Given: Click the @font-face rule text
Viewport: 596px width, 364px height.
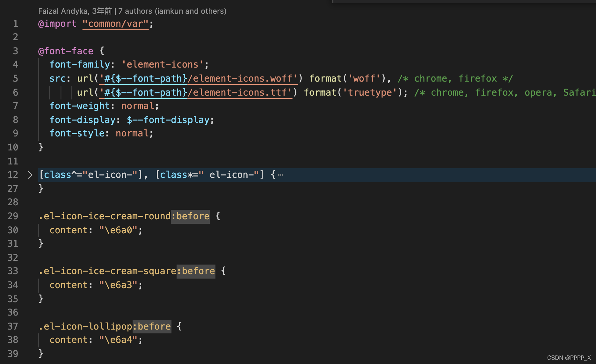Looking at the screenshot, I should 66,51.
